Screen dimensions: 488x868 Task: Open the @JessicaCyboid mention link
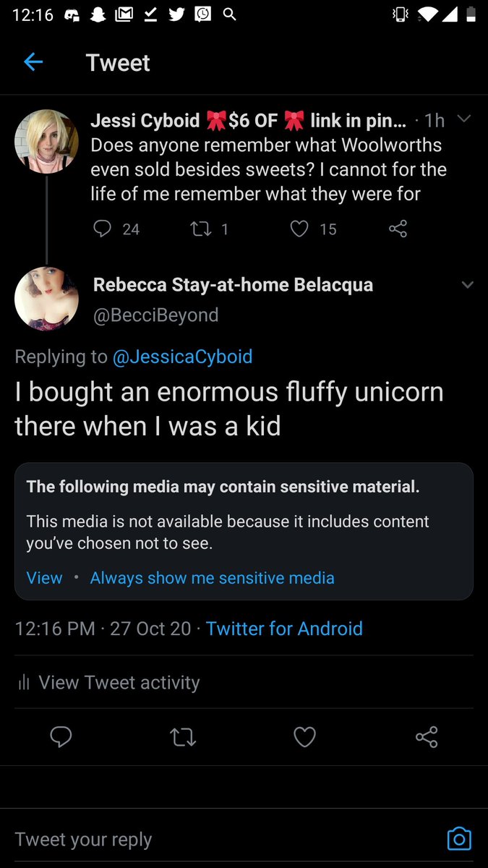pyautogui.click(x=182, y=357)
